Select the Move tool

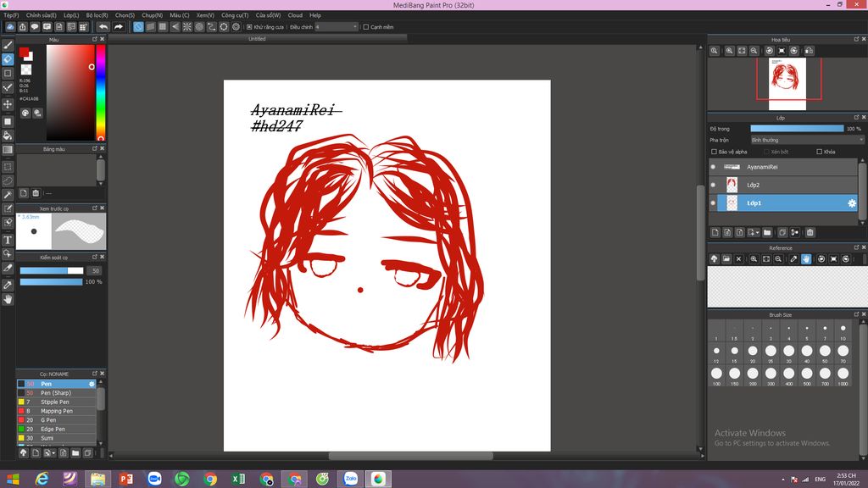(8, 104)
